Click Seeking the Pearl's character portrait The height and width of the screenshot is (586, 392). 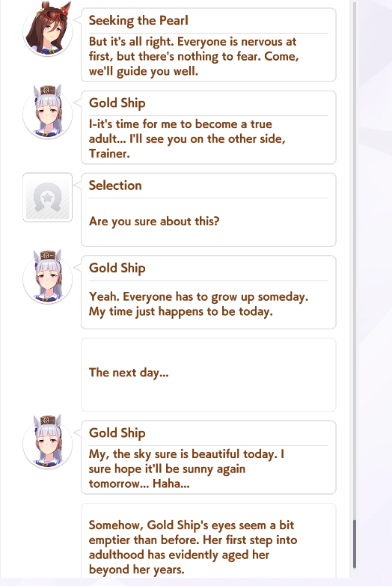pos(47,30)
